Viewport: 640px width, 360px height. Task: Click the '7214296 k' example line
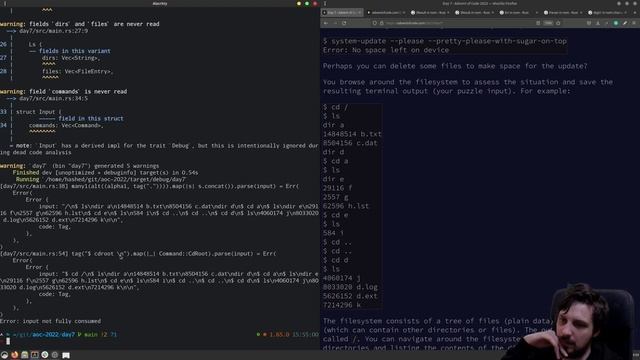coord(342,305)
